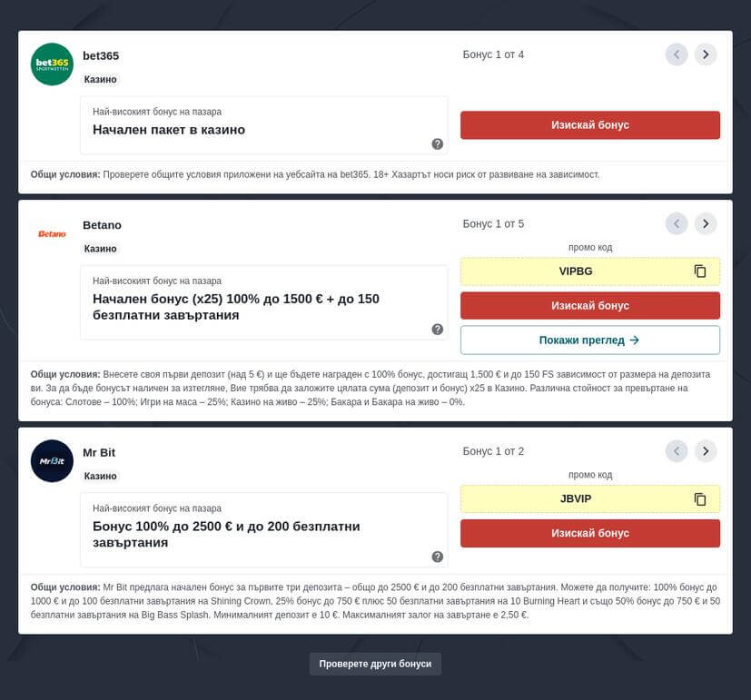Image resolution: width=751 pixels, height=700 pixels.
Task: Copy the VIPBG promo code
Action: click(699, 271)
